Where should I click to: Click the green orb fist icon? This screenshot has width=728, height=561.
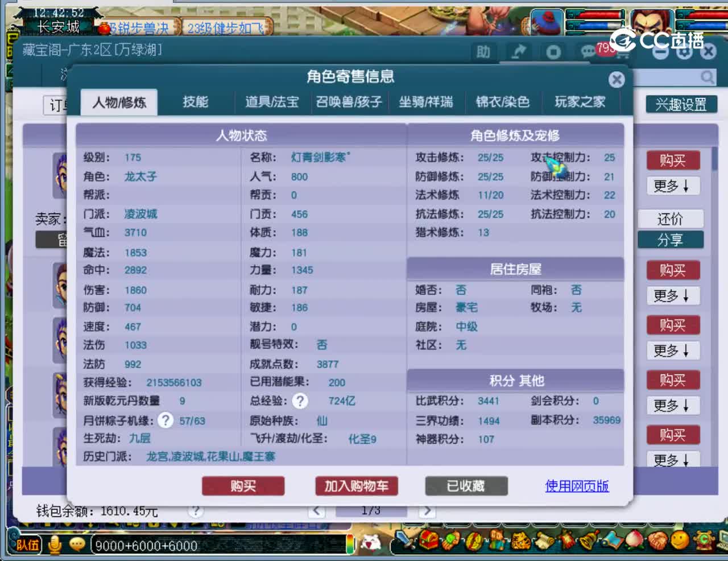452,539
